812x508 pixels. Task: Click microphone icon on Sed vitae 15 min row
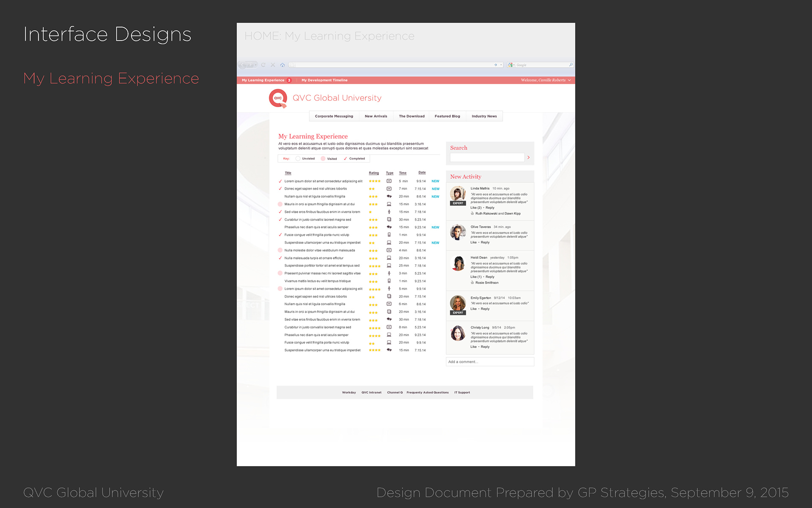tap(389, 212)
